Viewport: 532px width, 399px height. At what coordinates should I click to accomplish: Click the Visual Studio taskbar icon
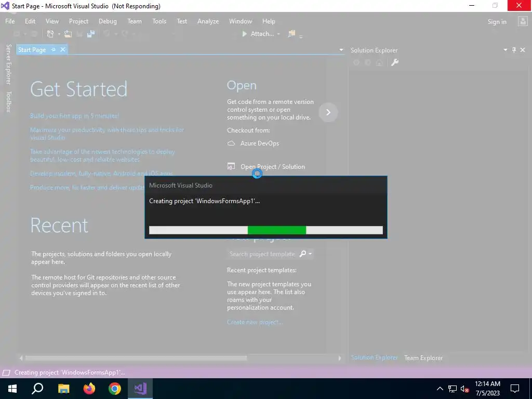(x=140, y=389)
